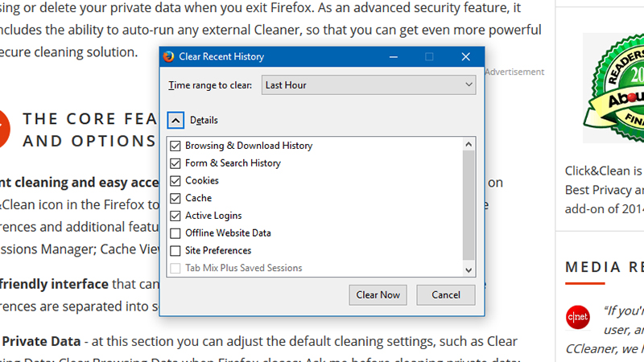Click the Clear Now button
The image size is (644, 362).
point(378,294)
